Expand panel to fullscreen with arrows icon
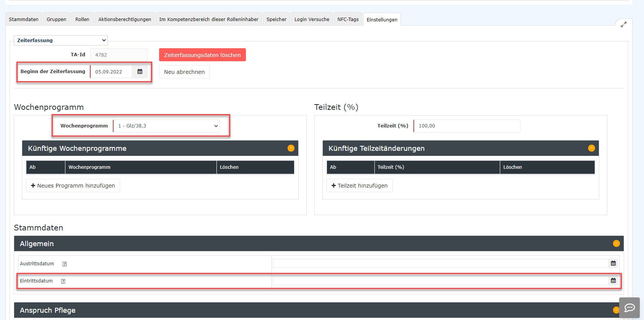 click(x=624, y=24)
